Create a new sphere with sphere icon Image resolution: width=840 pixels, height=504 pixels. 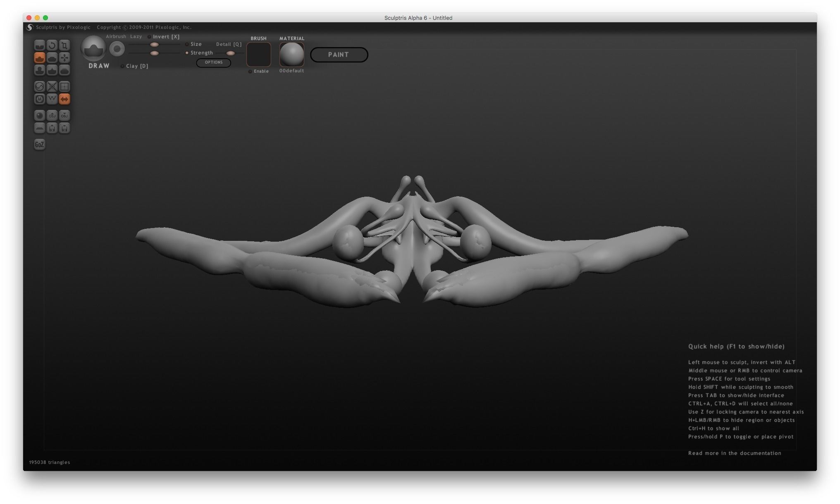[39, 115]
